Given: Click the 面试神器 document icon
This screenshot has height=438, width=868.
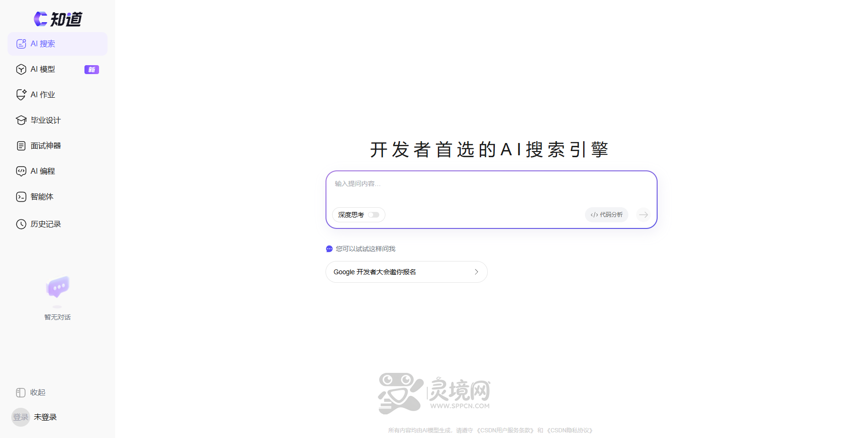Looking at the screenshot, I should coord(21,146).
